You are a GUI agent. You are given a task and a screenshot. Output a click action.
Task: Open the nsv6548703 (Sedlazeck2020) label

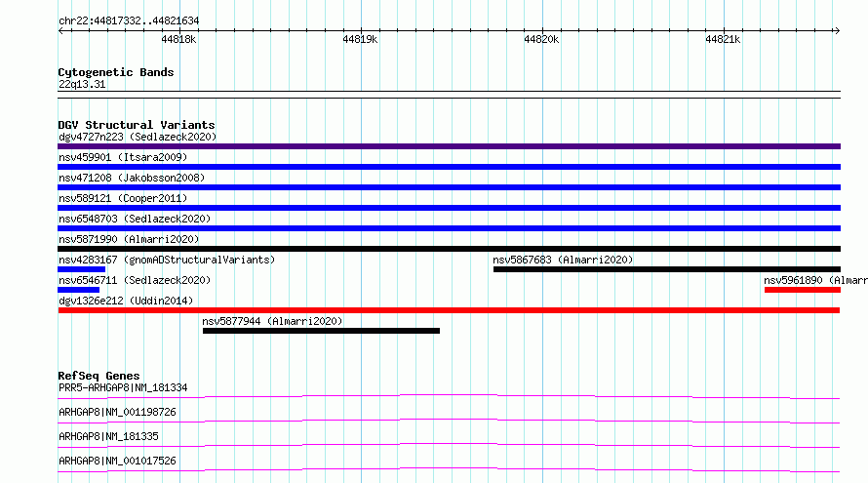tap(135, 219)
